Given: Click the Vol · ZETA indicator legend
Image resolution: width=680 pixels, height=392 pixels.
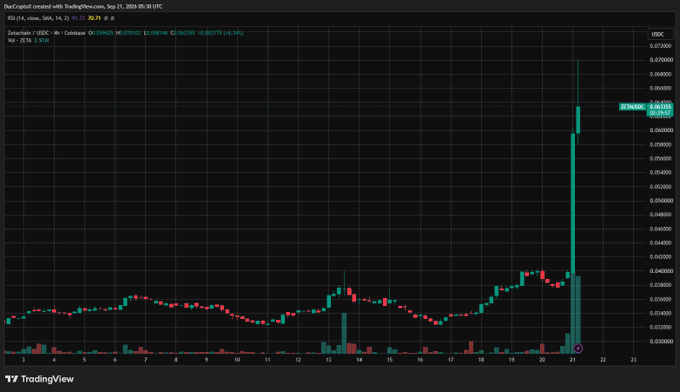Looking at the screenshot, I should click(19, 40).
